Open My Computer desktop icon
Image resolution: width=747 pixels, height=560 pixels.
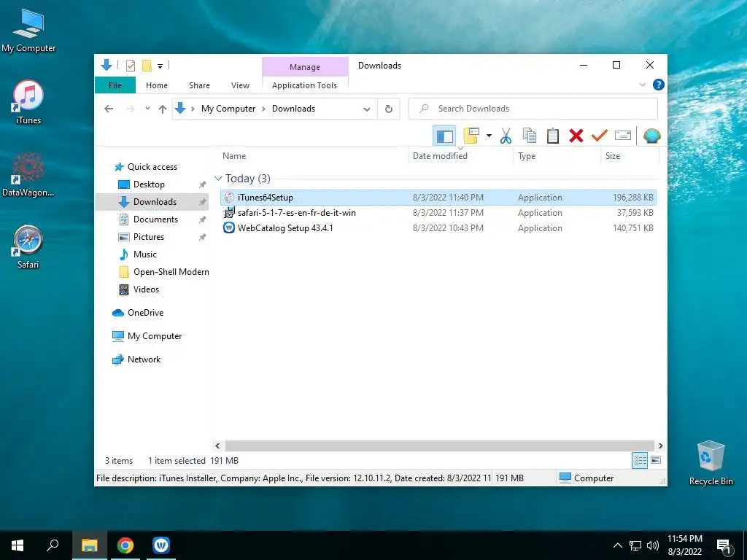[x=28, y=31]
